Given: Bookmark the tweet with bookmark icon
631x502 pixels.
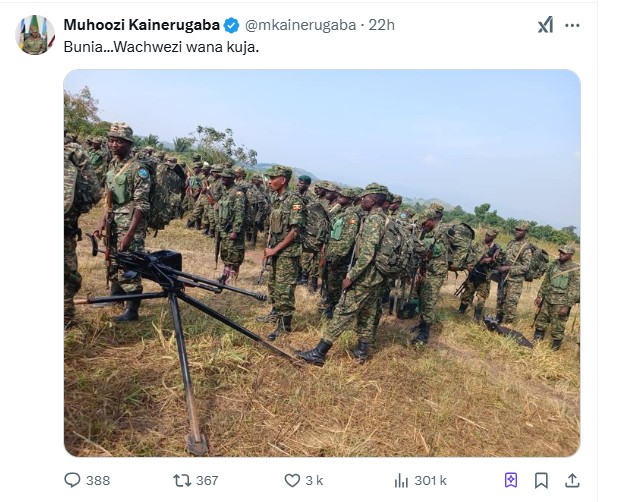Looking at the screenshot, I should [541, 480].
